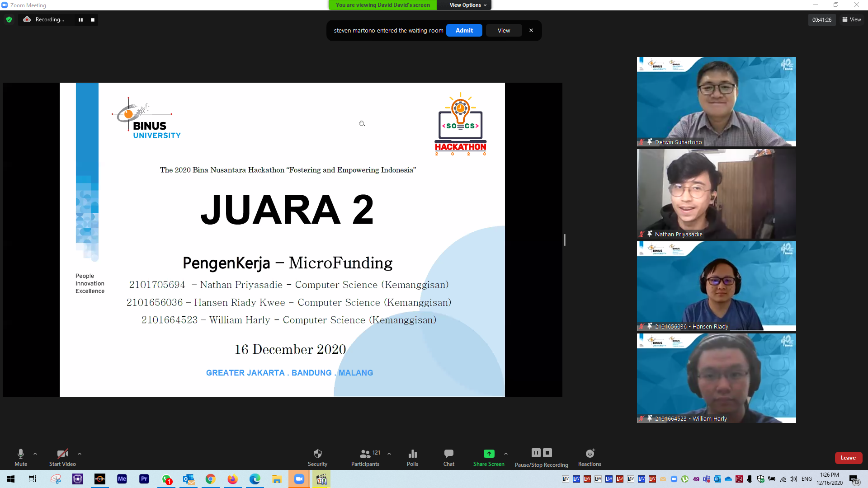The height and width of the screenshot is (488, 868).
Task: Stop recording via top-left indicator
Action: click(93, 20)
